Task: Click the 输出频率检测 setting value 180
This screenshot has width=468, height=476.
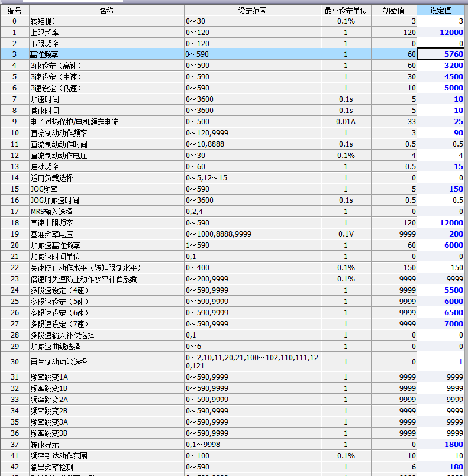Action: pos(441,467)
